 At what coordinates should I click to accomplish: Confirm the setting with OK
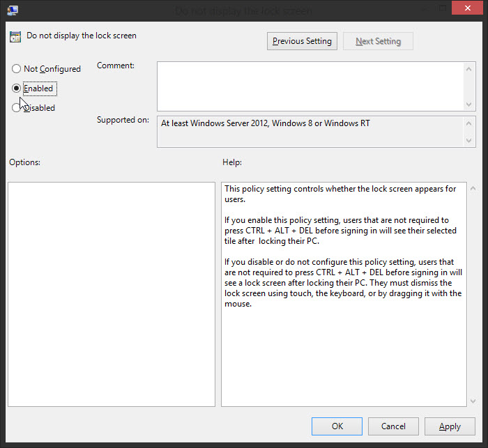pyautogui.click(x=337, y=426)
